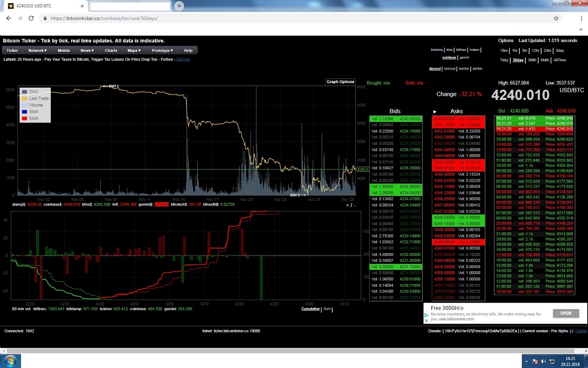
Task: Open the Discuss link for the Forbes article
Action: pyautogui.click(x=183, y=59)
